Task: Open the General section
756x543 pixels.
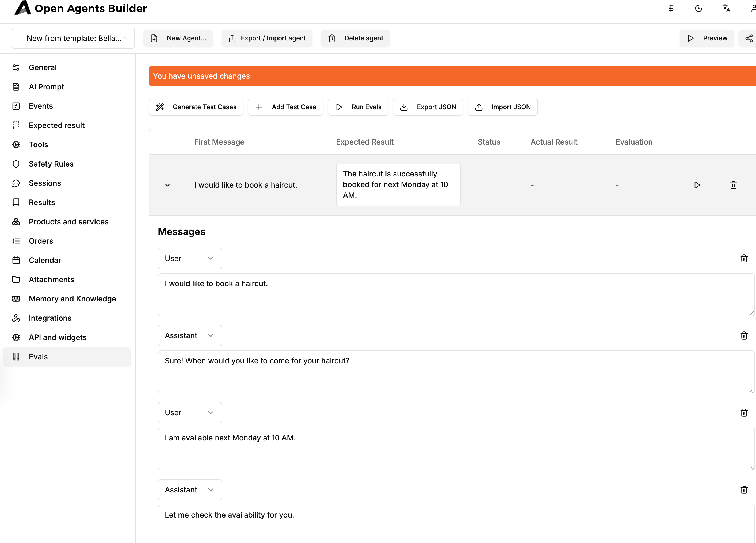Action: click(x=67, y=67)
